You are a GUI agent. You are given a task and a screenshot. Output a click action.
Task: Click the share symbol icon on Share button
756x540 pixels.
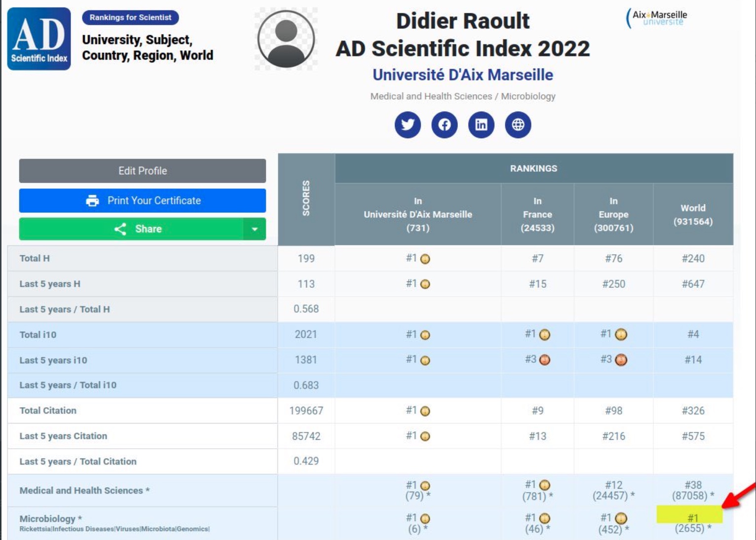click(x=120, y=229)
